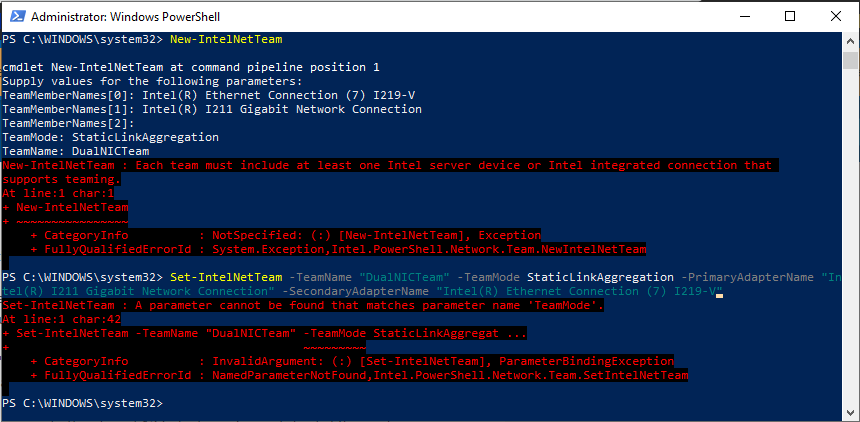Image resolution: width=860 pixels, height=422 pixels.
Task: Open the PowerShell icon system menu
Action: click(16, 17)
